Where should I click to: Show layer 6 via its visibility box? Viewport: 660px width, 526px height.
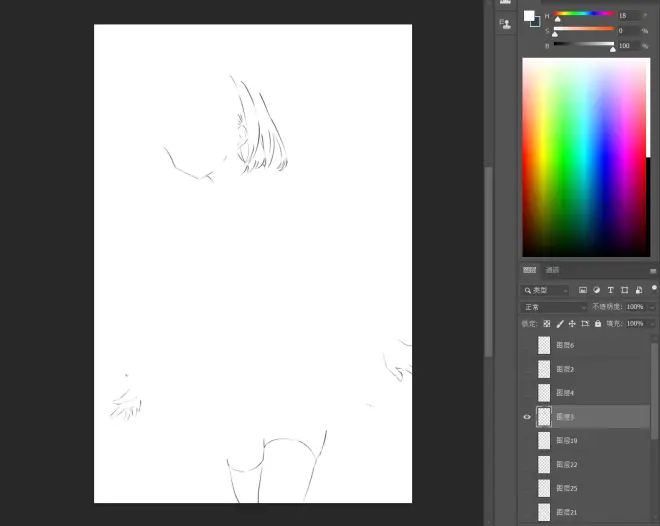click(x=527, y=345)
